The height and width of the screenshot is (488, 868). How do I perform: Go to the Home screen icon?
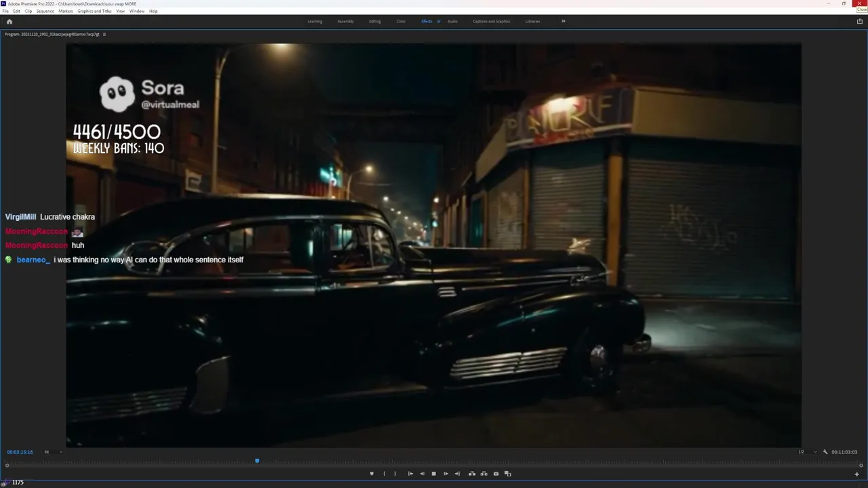9,21
